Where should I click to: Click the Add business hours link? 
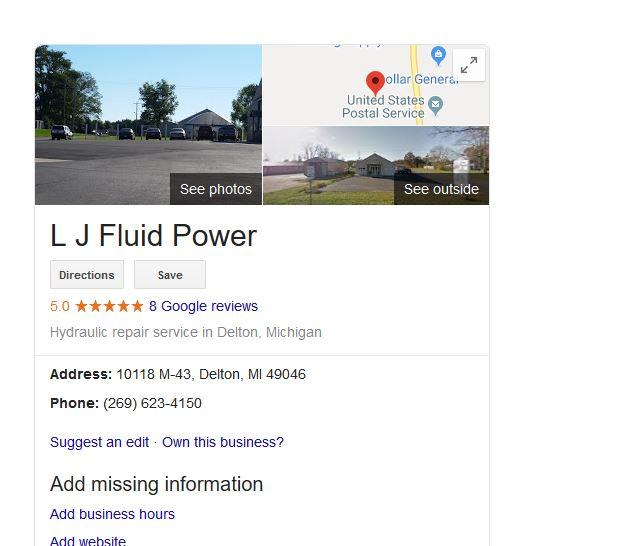pos(112,514)
